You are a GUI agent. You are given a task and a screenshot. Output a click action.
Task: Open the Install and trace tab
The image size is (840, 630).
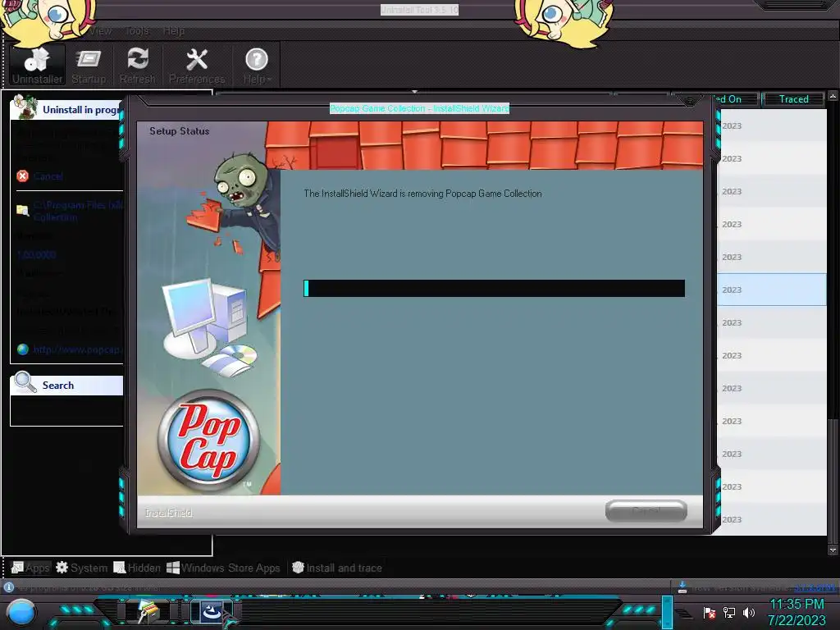337,568
